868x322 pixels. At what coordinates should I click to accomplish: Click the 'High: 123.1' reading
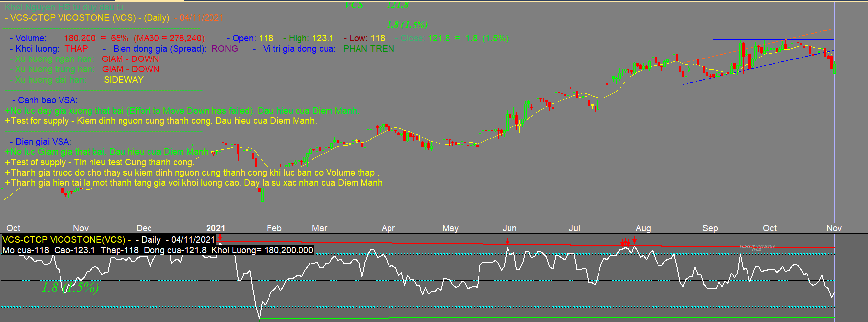pyautogui.click(x=311, y=38)
